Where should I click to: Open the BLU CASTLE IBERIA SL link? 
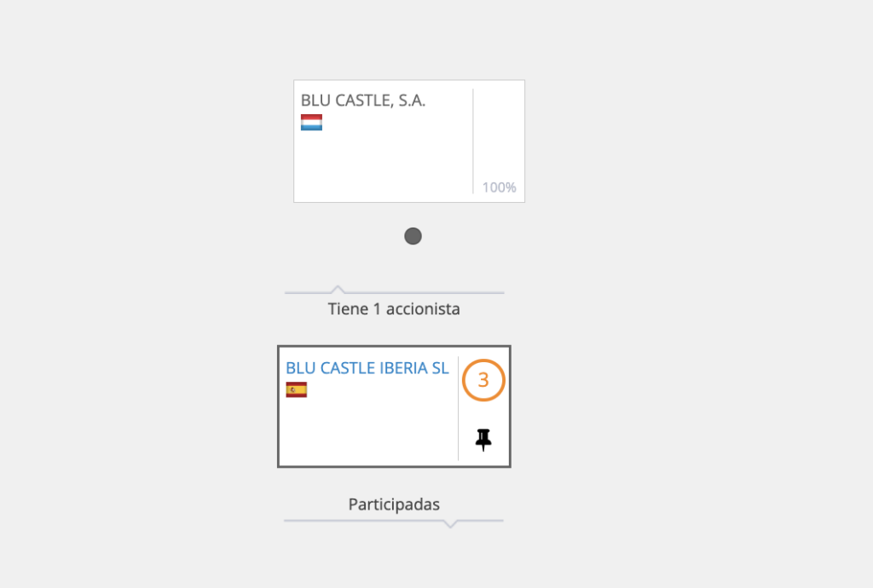click(x=367, y=368)
